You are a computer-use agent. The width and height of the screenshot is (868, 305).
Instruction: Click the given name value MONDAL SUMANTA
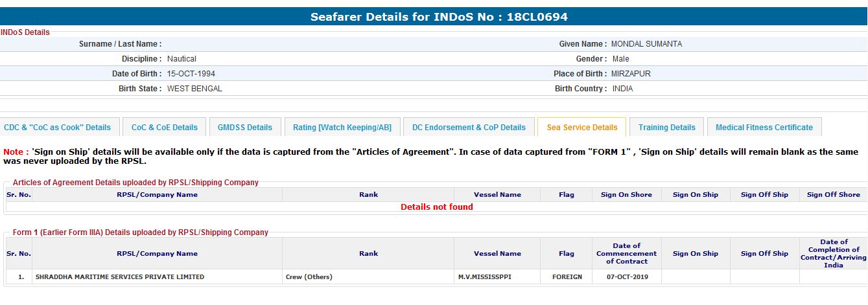(646, 44)
